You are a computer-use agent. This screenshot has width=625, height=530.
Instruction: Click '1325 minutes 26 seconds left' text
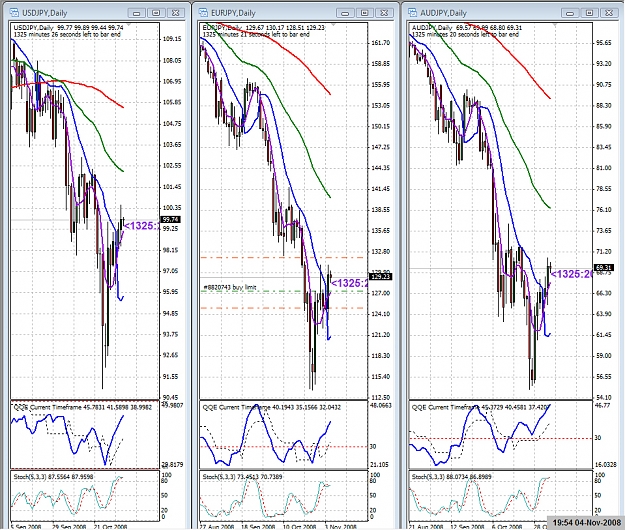point(67,34)
